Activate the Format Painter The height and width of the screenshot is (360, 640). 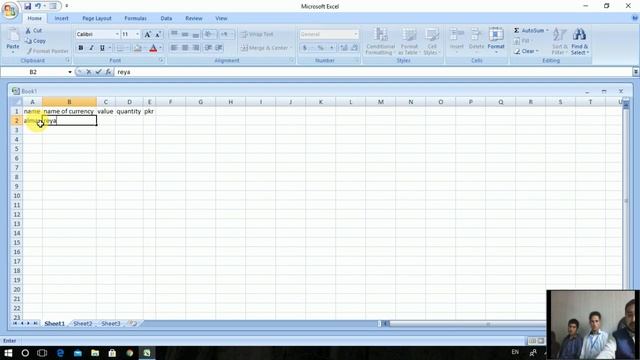coord(47,51)
